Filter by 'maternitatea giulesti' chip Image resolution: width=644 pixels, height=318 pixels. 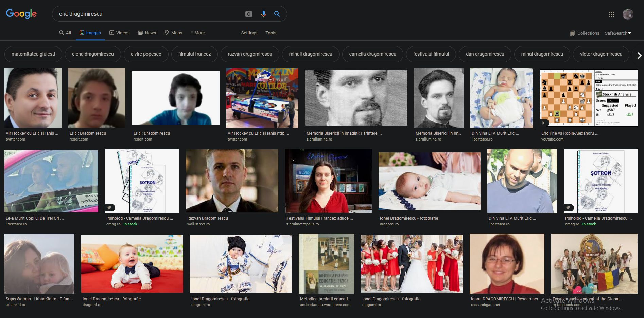tap(33, 54)
